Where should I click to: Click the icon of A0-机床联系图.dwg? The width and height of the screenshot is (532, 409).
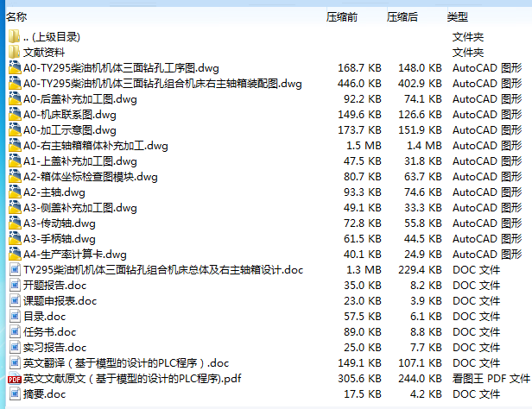point(15,115)
